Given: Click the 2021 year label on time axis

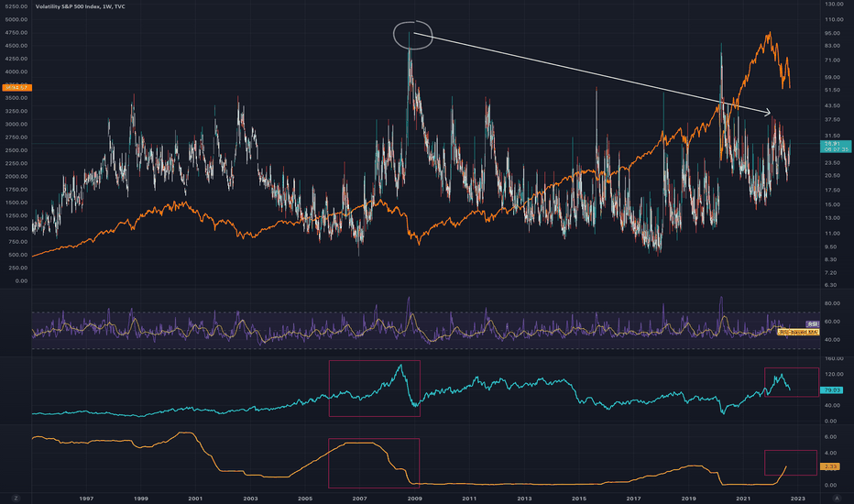Looking at the screenshot, I should click(743, 498).
